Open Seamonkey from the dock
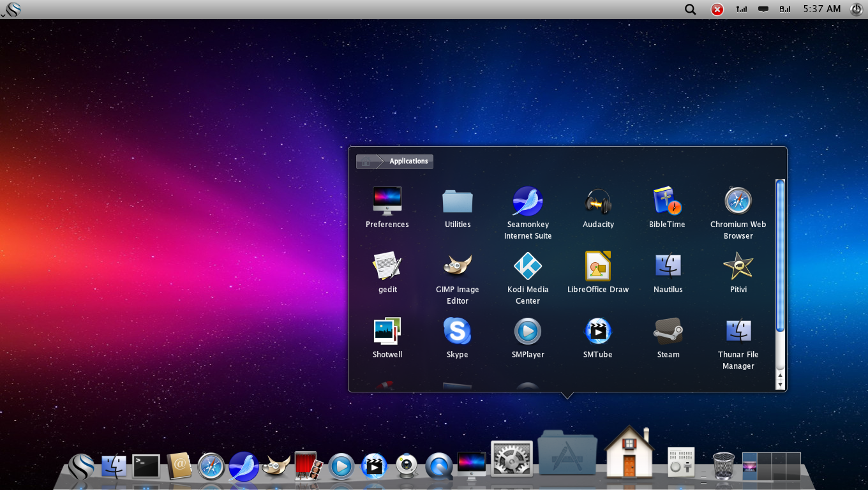Viewport: 868px width, 490px height. (244, 466)
